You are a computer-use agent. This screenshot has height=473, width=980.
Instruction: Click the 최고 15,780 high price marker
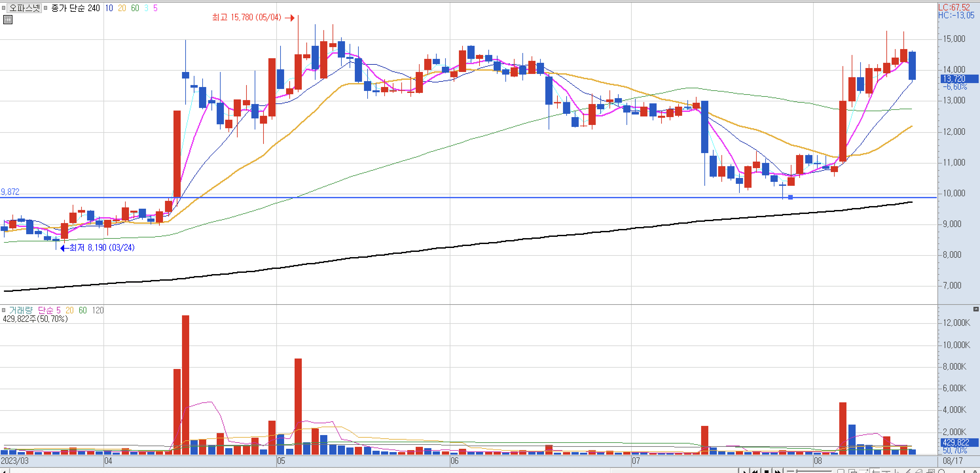coord(246,17)
